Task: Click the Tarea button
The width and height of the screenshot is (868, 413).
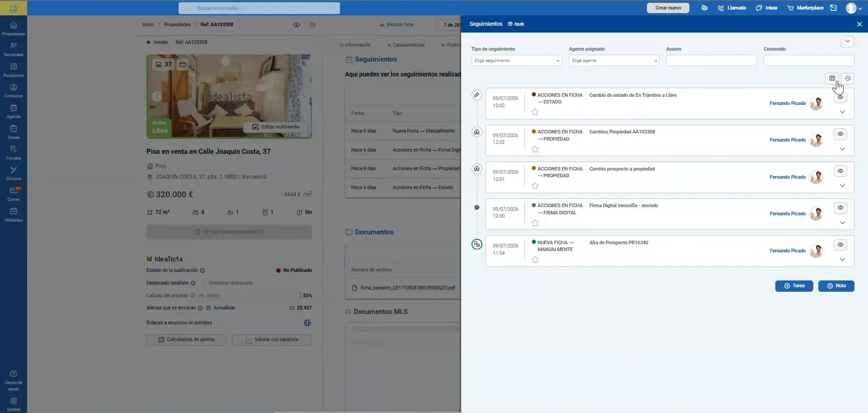Action: 794,286
